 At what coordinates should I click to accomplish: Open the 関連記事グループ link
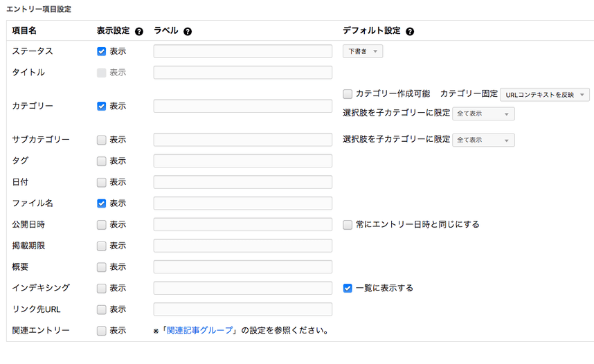[x=199, y=331]
